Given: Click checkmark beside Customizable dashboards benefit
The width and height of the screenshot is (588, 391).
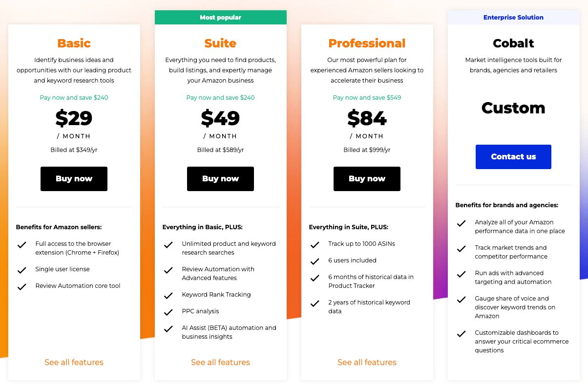Looking at the screenshot, I should click(x=461, y=334).
